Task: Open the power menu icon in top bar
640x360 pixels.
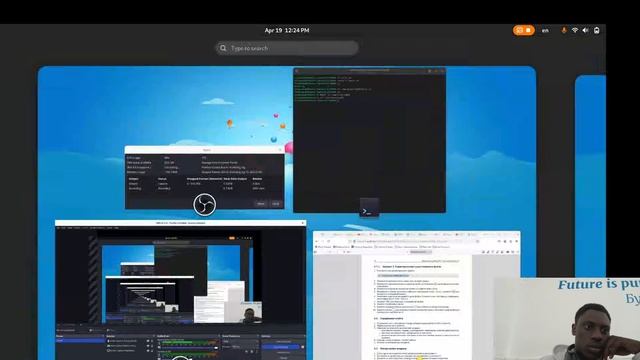Action: click(x=596, y=30)
